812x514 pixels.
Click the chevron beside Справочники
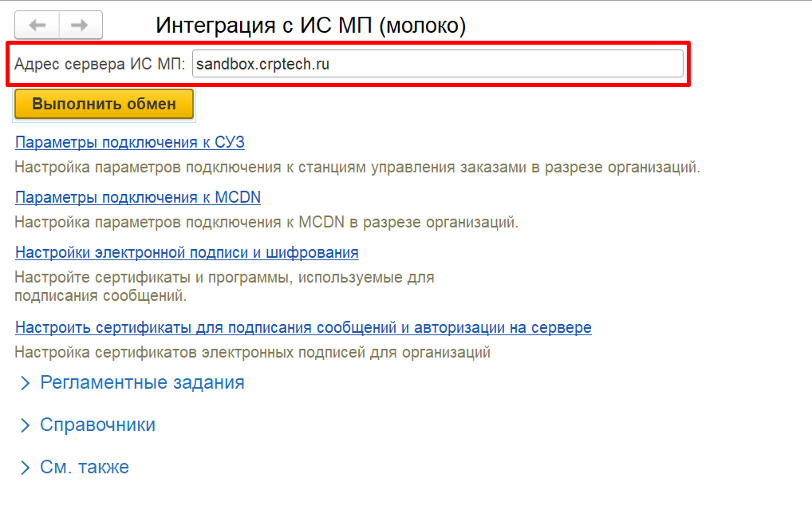pyautogui.click(x=25, y=425)
